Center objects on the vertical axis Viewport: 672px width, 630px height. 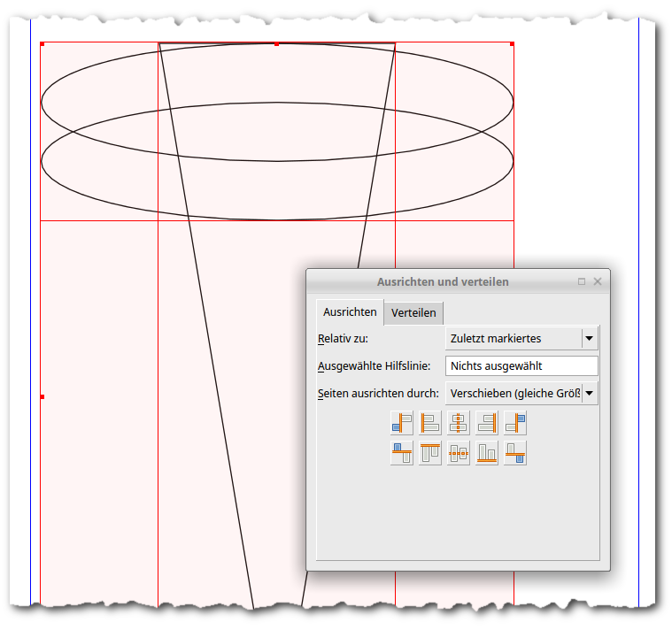[459, 424]
